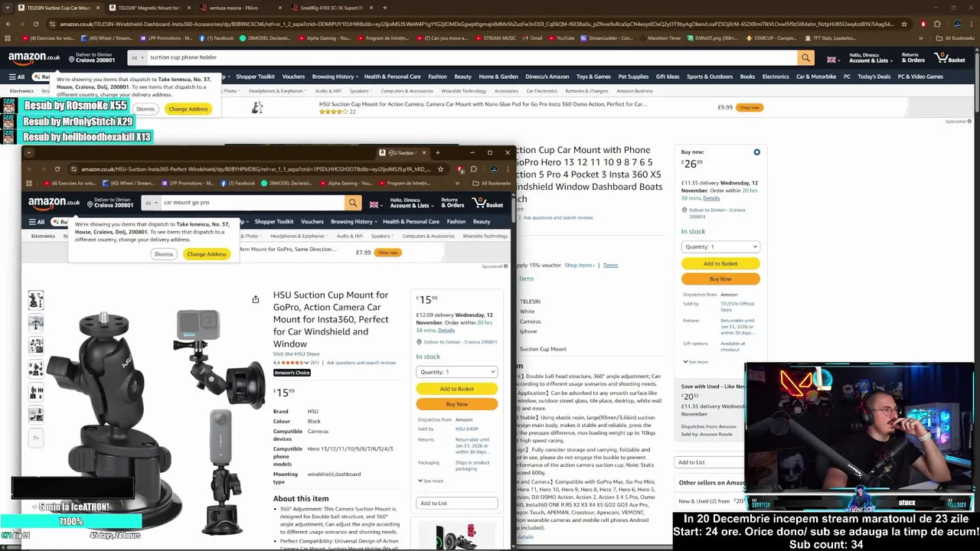Image resolution: width=980 pixels, height=551 pixels.
Task: Expand See more under front window packaging
Action: (431, 481)
